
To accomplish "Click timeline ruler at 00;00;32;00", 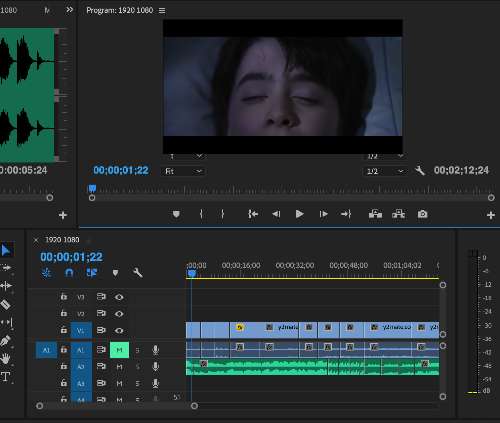I will tap(295, 265).
